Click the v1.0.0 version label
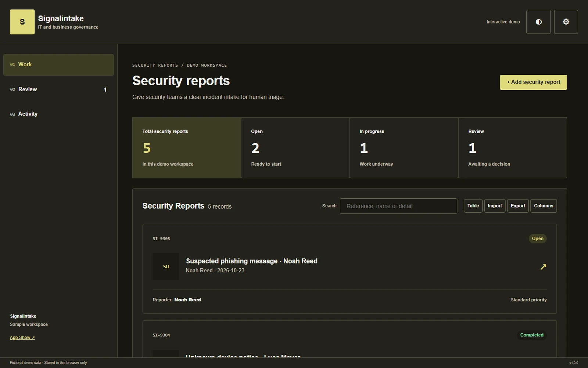 (x=574, y=363)
